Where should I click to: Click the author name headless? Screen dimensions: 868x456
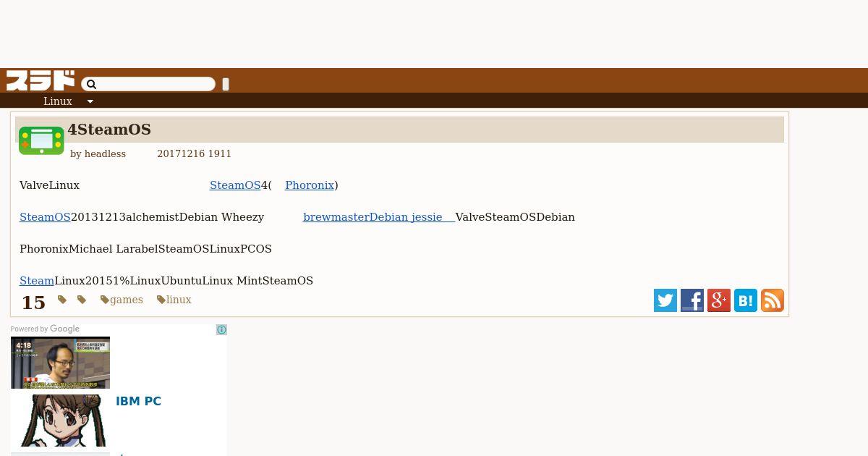105,153
